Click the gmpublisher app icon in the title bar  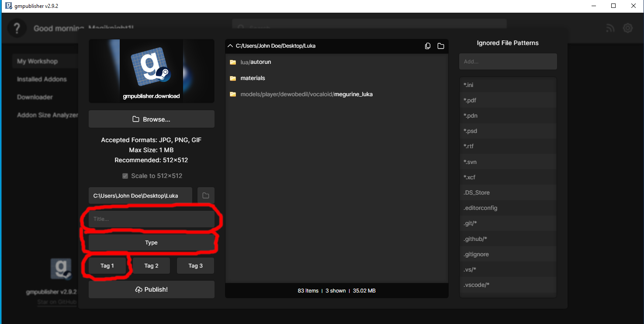tap(9, 6)
